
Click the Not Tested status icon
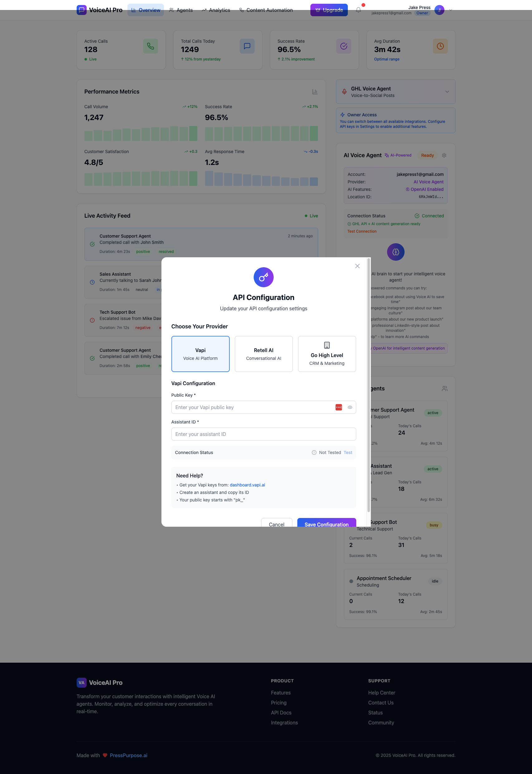pyautogui.click(x=314, y=452)
